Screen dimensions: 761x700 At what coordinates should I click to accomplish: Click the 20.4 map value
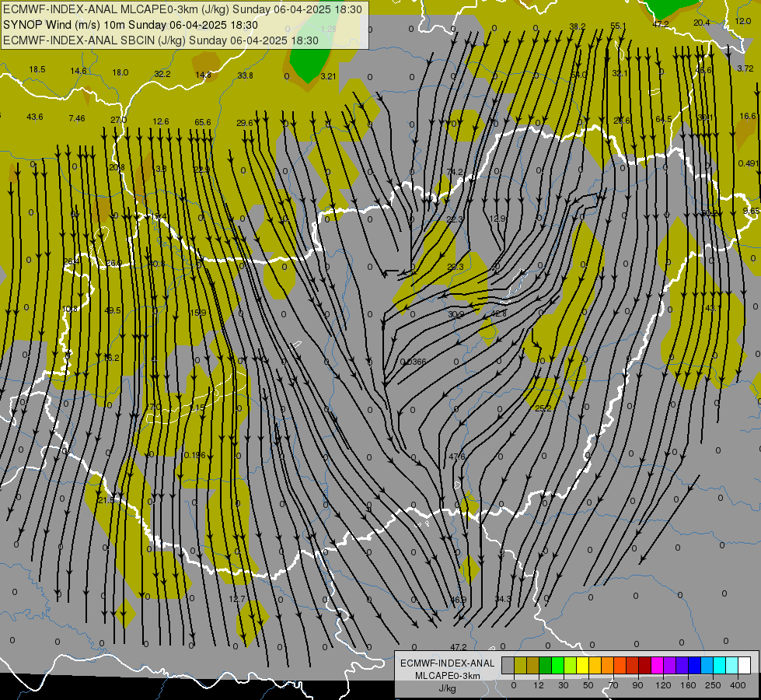[x=701, y=23]
